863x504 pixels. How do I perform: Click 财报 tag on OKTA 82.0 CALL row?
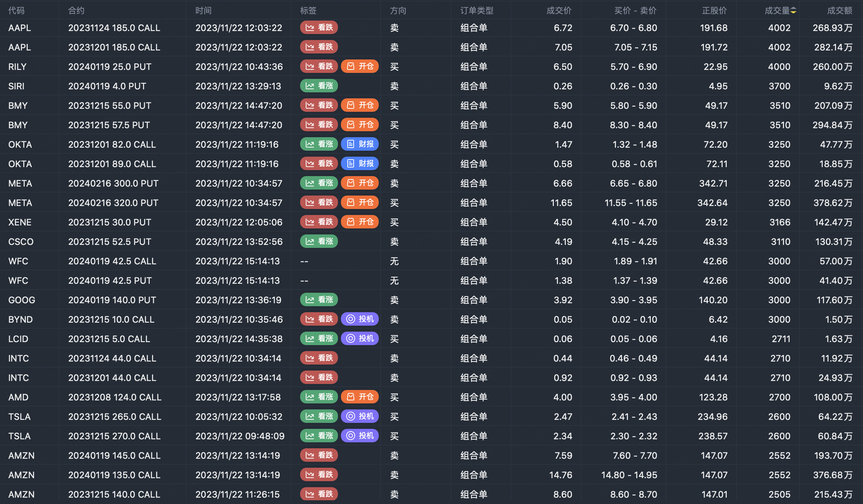click(360, 144)
